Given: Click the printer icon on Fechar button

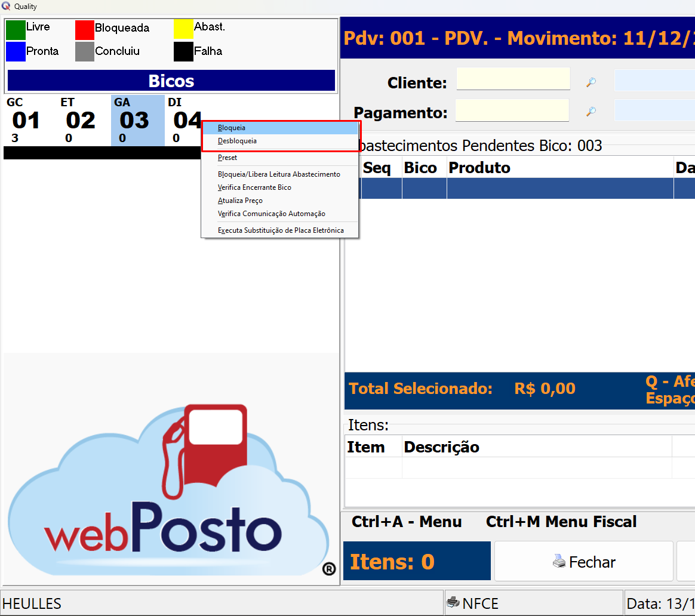Looking at the screenshot, I should (559, 562).
